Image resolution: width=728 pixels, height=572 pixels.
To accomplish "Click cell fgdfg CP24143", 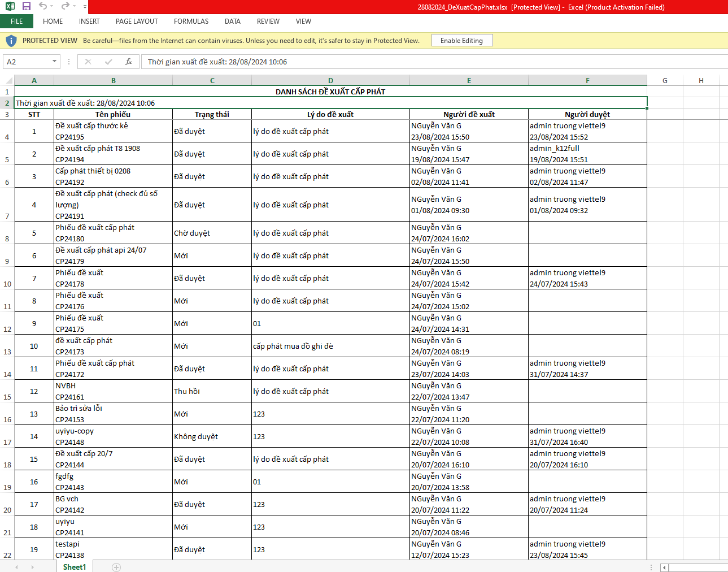I will click(113, 482).
